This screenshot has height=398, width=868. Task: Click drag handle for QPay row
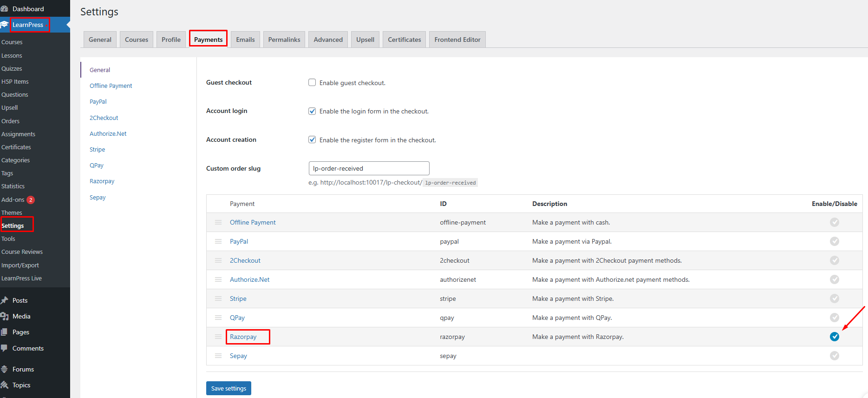(218, 318)
